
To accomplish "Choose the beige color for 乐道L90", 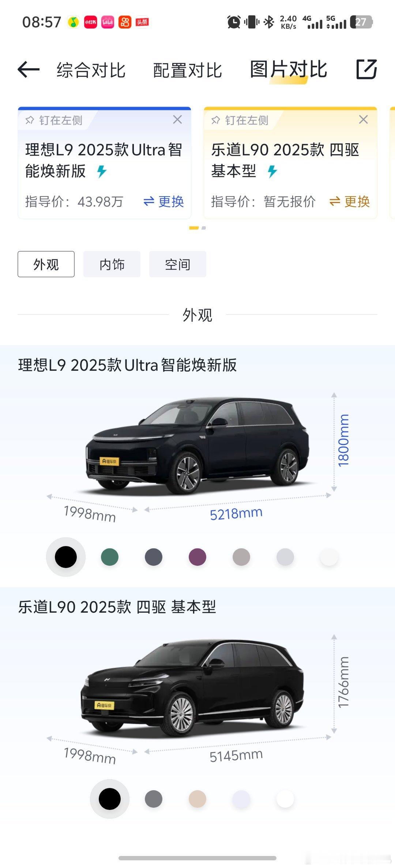I will [x=197, y=799].
